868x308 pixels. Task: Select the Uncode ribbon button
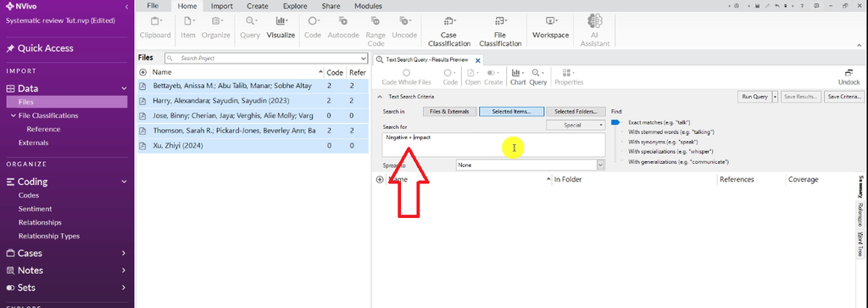tap(404, 27)
